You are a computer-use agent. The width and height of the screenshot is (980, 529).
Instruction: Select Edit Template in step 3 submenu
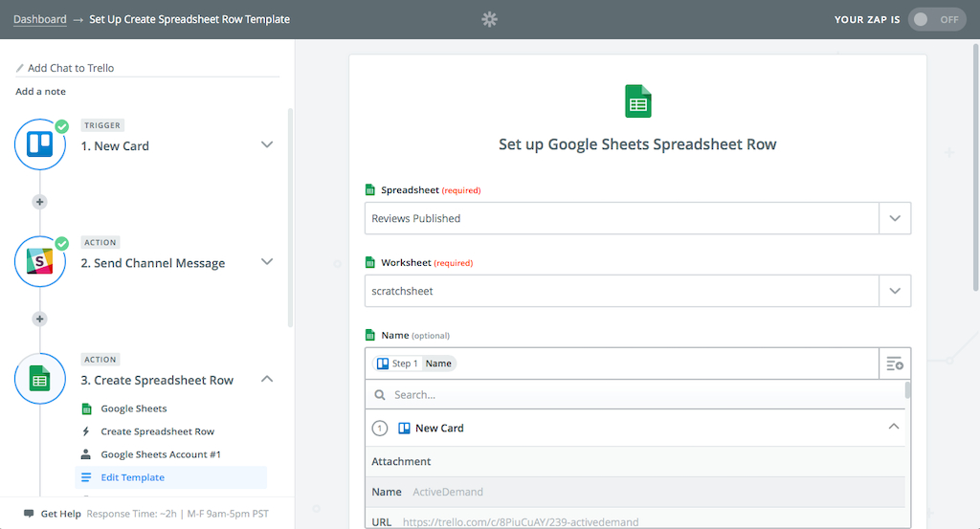click(x=134, y=477)
